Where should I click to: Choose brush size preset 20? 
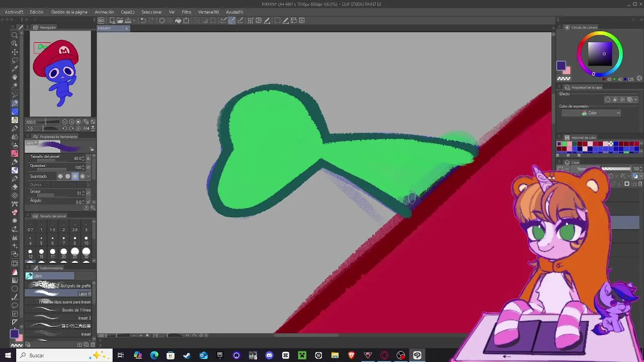(63, 252)
